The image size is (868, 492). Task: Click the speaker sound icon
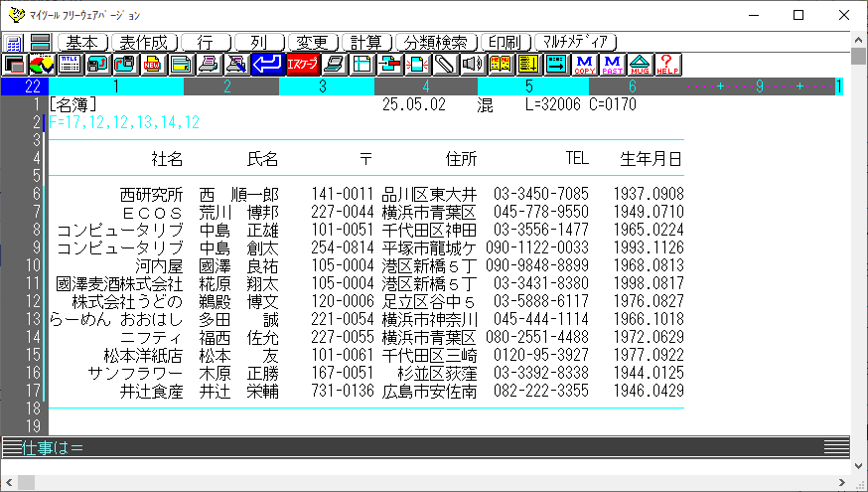473,66
